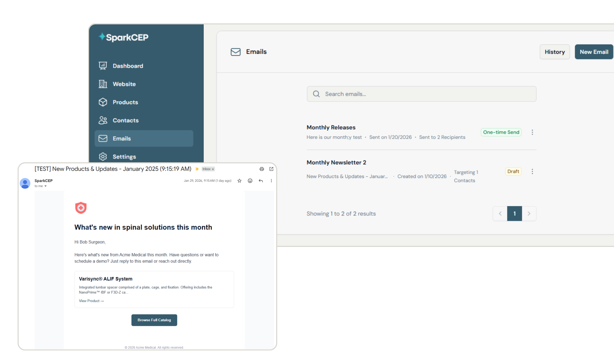The image size is (614, 364).
Task: Star the SparkCEP email
Action: point(239,181)
